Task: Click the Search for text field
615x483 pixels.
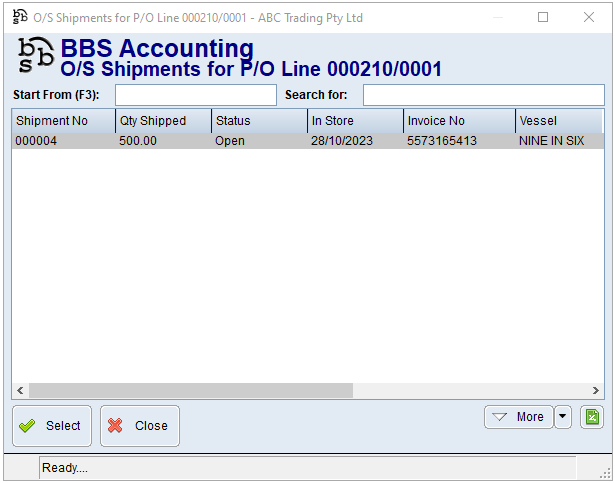Action: coord(483,95)
